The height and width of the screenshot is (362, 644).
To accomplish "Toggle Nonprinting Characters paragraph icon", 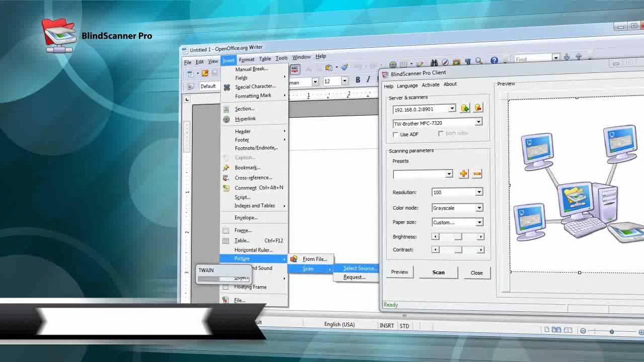I will [x=468, y=61].
